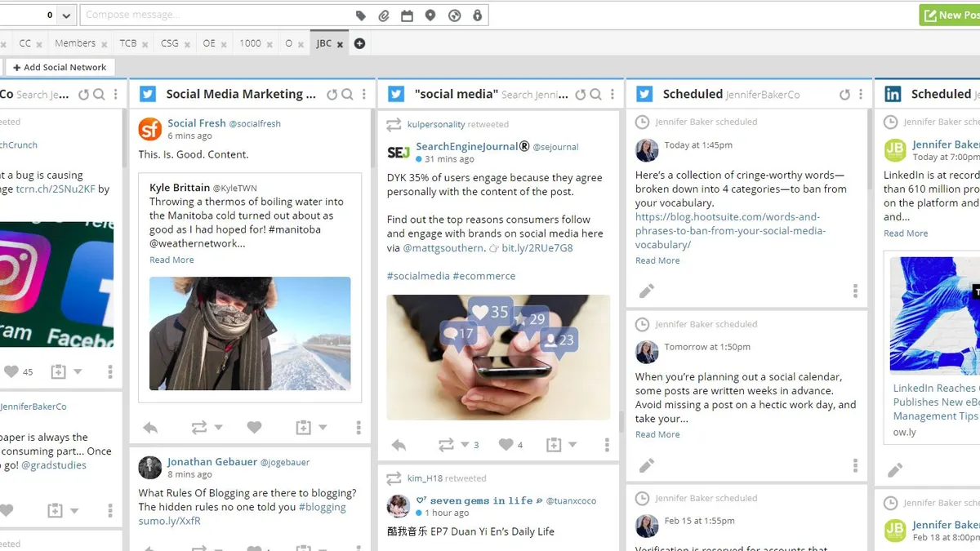Open the phone with likes image thumbnail
The height and width of the screenshot is (551, 980).
(498, 357)
